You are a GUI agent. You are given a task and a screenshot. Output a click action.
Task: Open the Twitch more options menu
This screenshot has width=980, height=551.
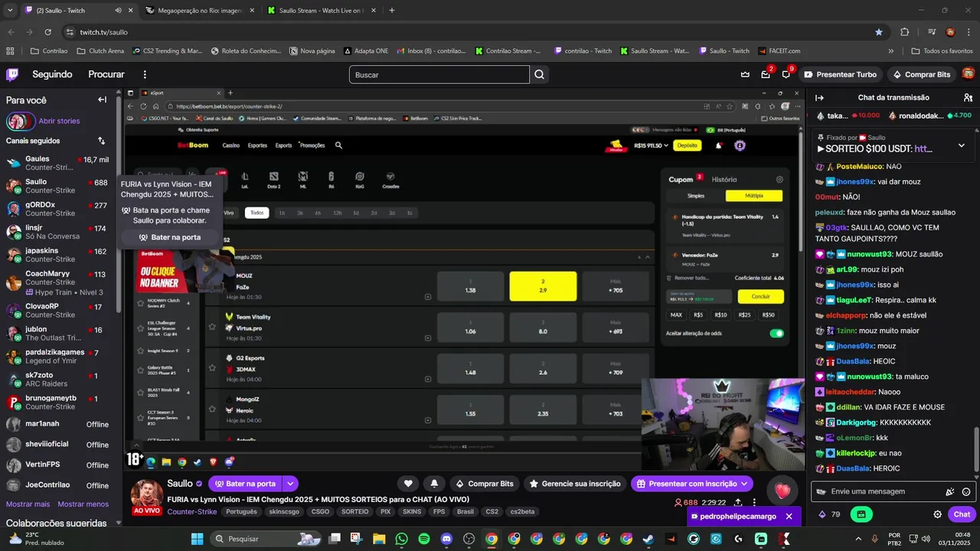pos(145,74)
